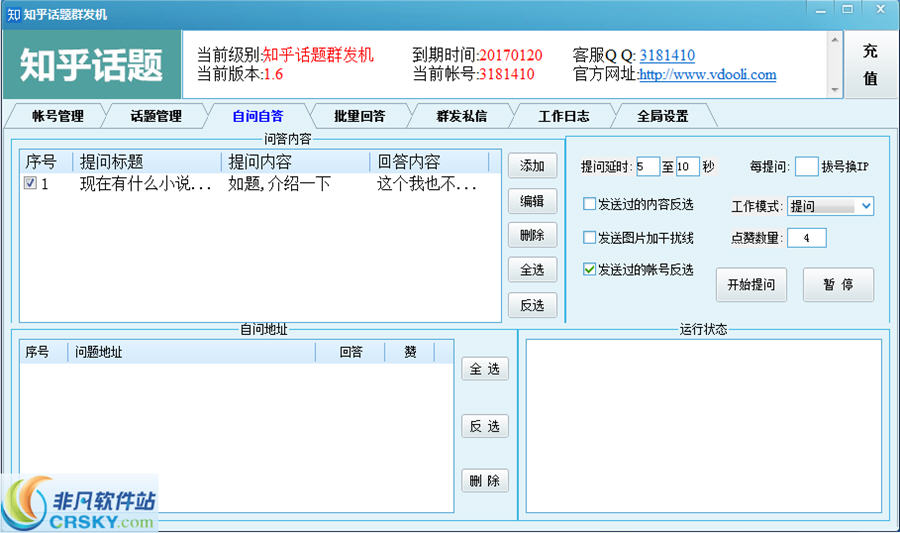The image size is (900, 533).
Task: Show the 工作日志 tab
Action: pos(564,116)
